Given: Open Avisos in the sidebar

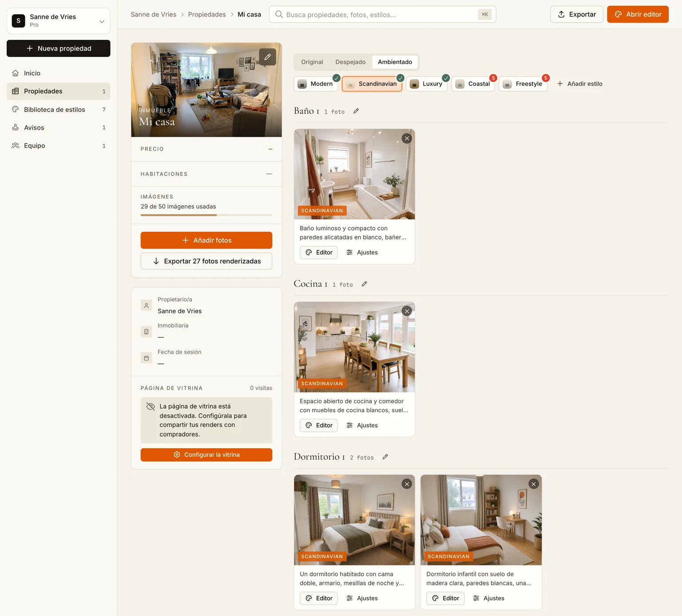Looking at the screenshot, I should pyautogui.click(x=58, y=127).
